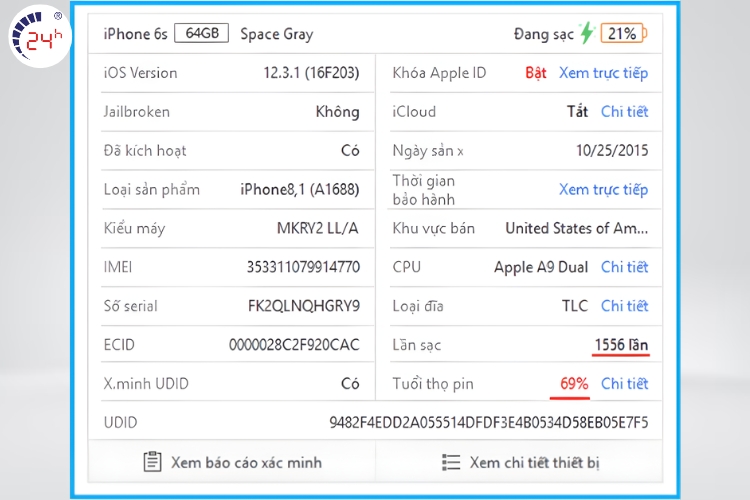Click sales region United States of Am...
Viewport: 750px width, 500px height.
point(577,228)
